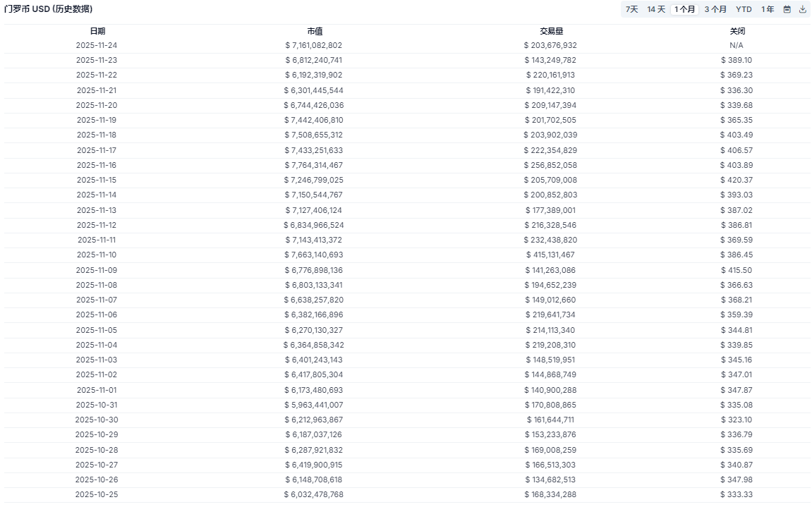The image size is (812, 507).
Task: Open the calendar date range picker
Action: (787, 9)
